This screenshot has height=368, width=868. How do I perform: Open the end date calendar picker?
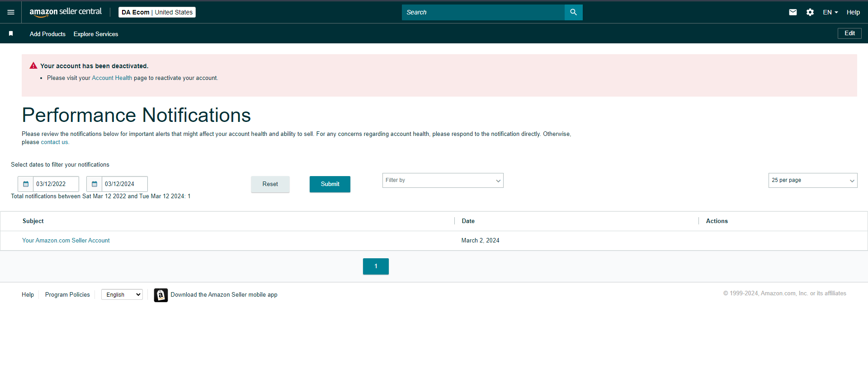94,184
